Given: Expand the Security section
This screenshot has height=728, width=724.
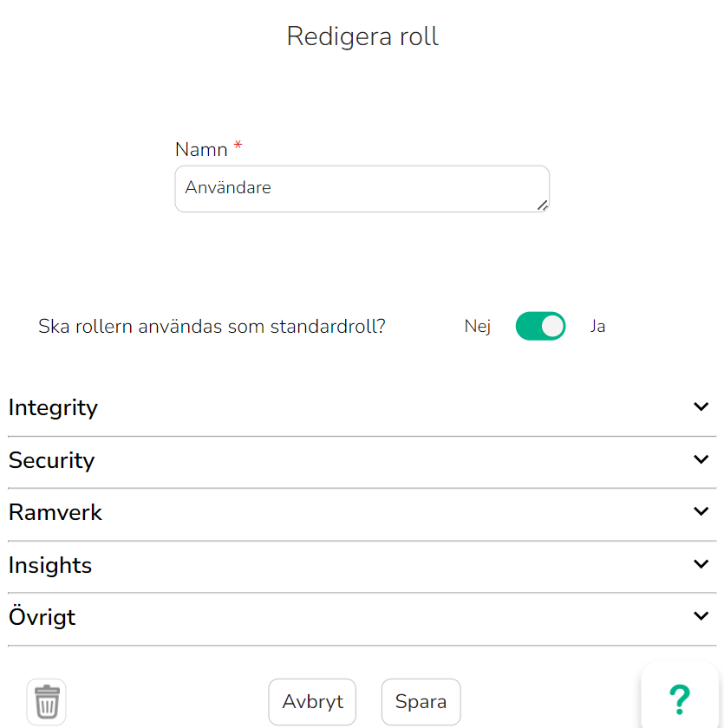Looking at the screenshot, I should [362, 460].
